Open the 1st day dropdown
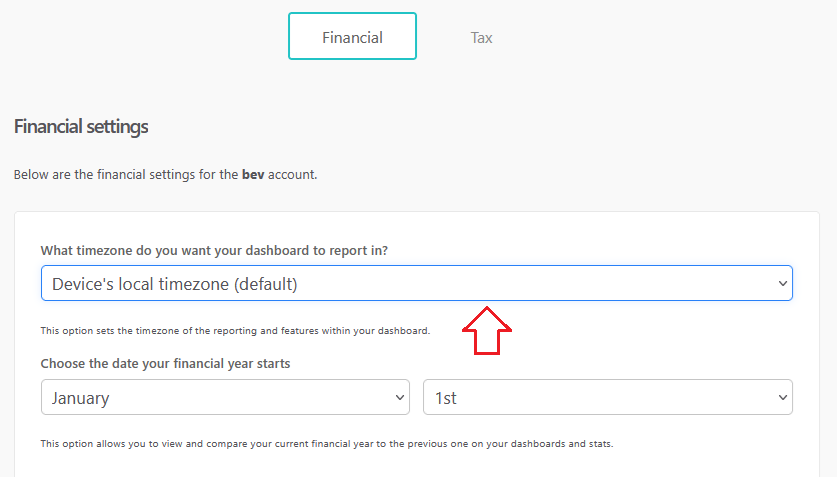837x477 pixels. (608, 397)
